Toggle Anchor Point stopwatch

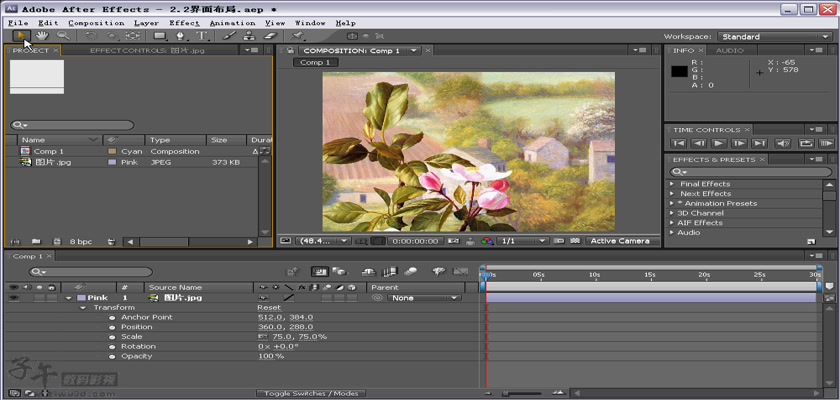tap(112, 318)
